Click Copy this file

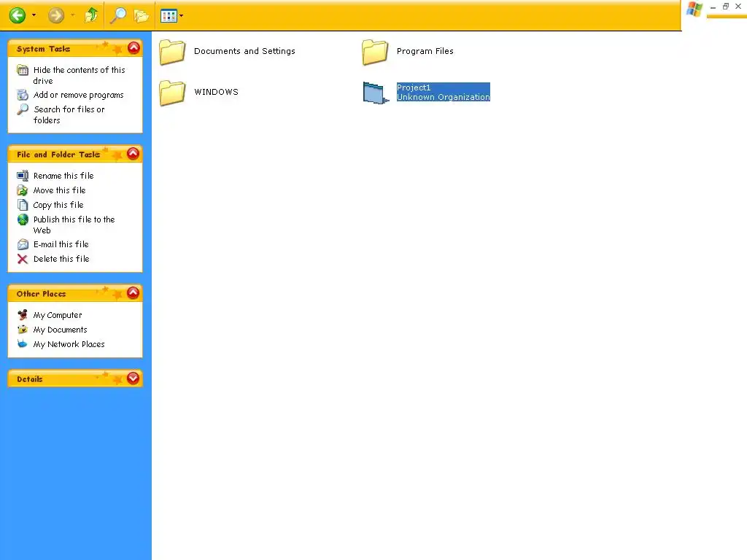click(x=58, y=205)
